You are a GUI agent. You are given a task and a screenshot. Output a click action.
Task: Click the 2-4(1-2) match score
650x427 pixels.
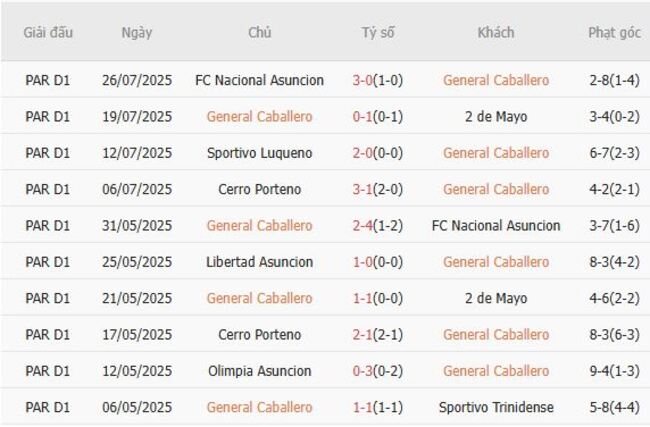pos(378,226)
